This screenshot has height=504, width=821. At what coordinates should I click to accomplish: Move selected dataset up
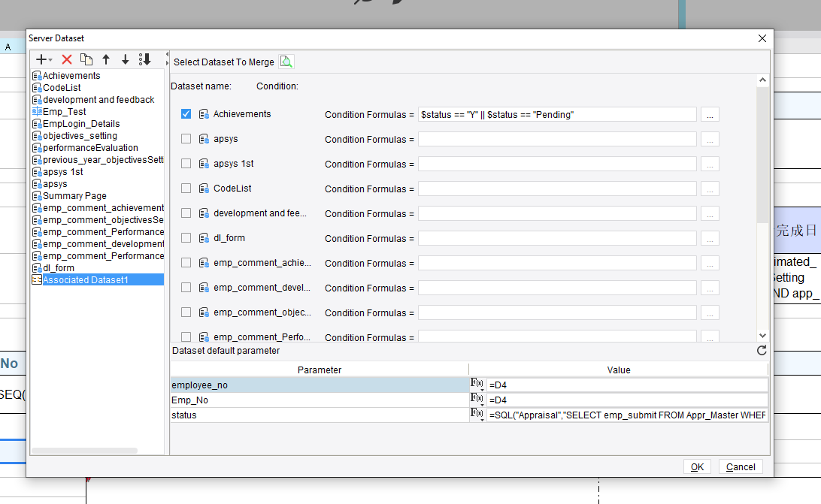pyautogui.click(x=106, y=59)
